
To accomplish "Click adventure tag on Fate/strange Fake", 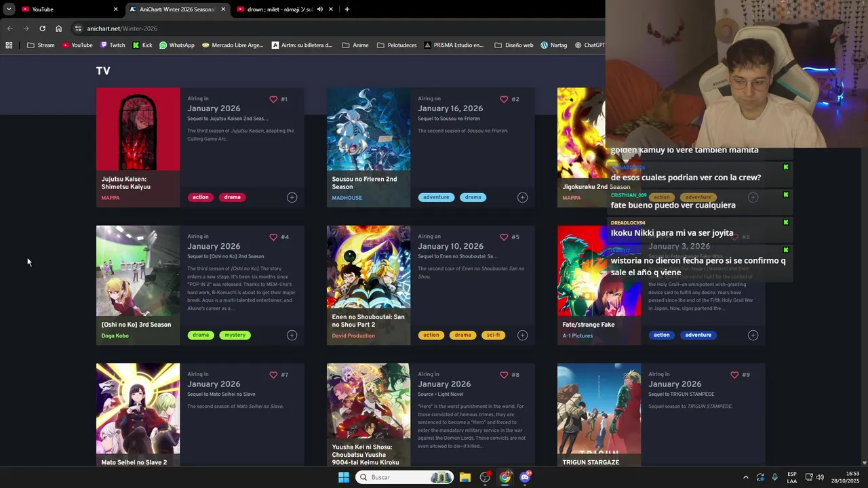I will pyautogui.click(x=698, y=335).
